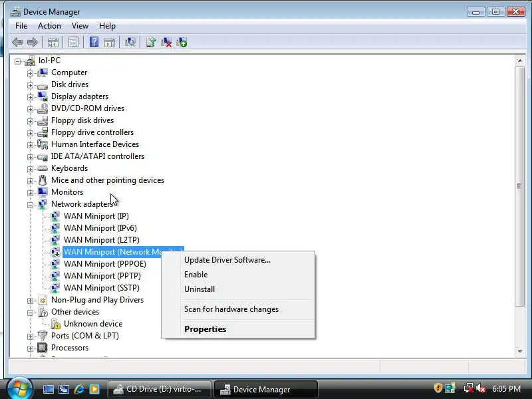
Task: Select Scan for hardware changes menu entry
Action: (238, 309)
